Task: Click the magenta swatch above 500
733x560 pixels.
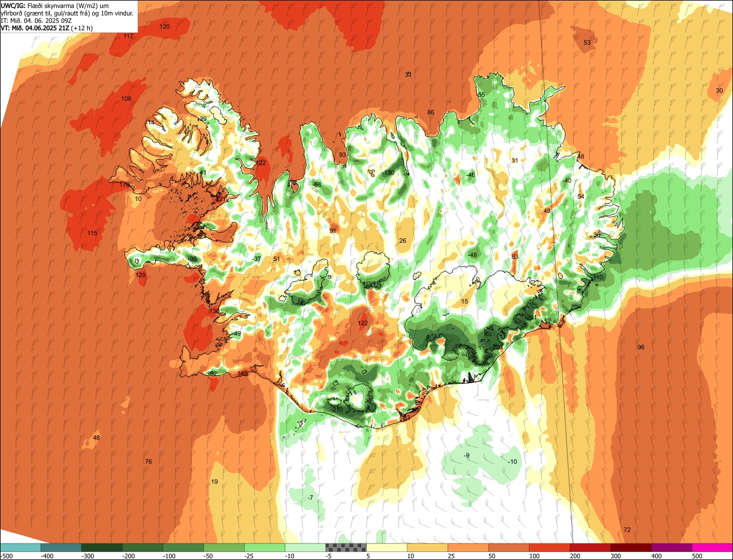Action: click(712, 547)
